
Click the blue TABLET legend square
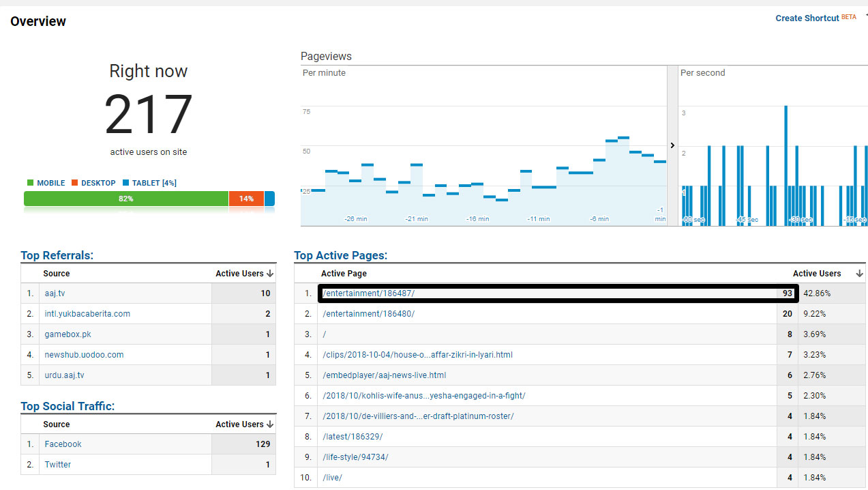pyautogui.click(x=125, y=183)
